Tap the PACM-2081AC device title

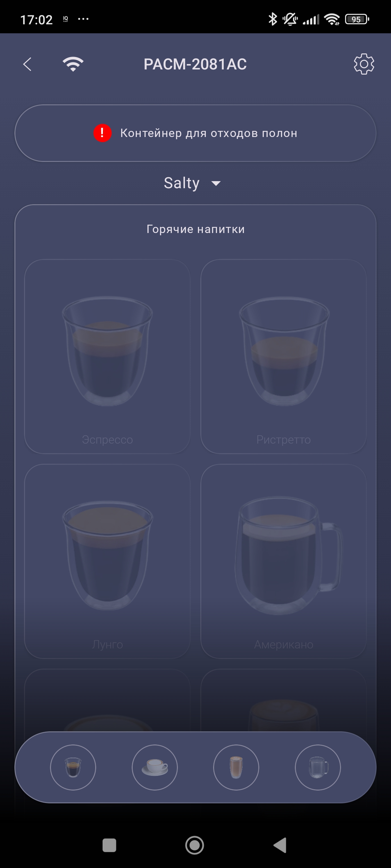click(195, 64)
